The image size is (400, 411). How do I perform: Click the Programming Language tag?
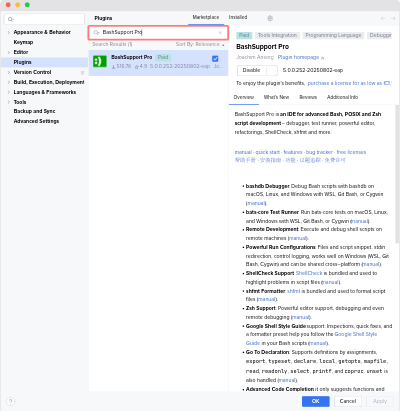333,35
